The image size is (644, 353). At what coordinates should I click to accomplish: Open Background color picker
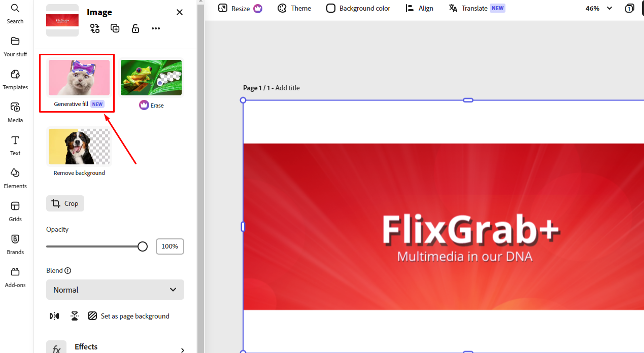[358, 9]
